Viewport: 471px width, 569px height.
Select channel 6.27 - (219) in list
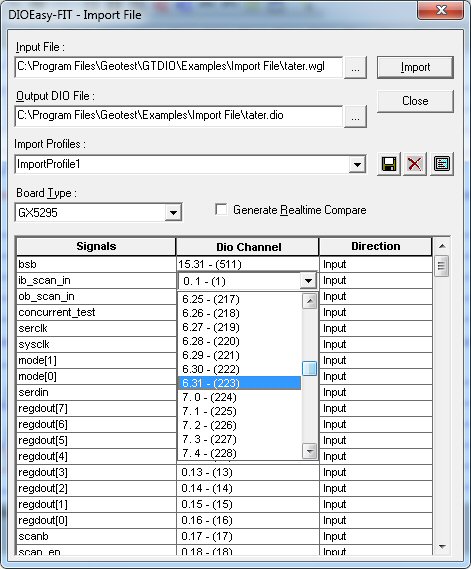pos(239,327)
